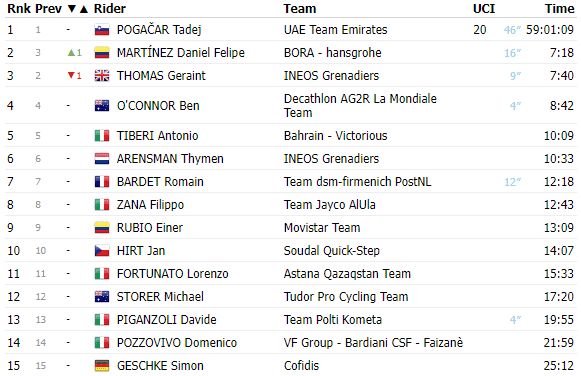Sort table by Rnk column header
The image size is (581, 376).
click(x=19, y=9)
